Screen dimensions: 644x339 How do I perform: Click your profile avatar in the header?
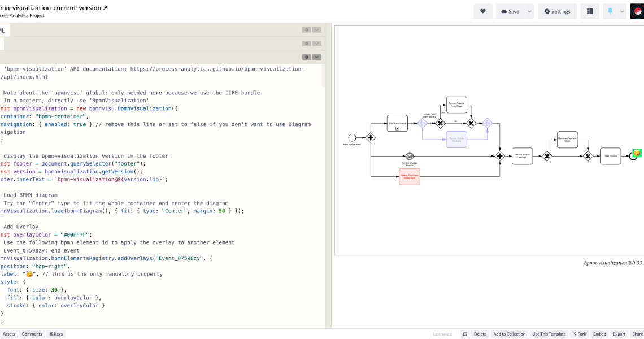[x=637, y=11]
